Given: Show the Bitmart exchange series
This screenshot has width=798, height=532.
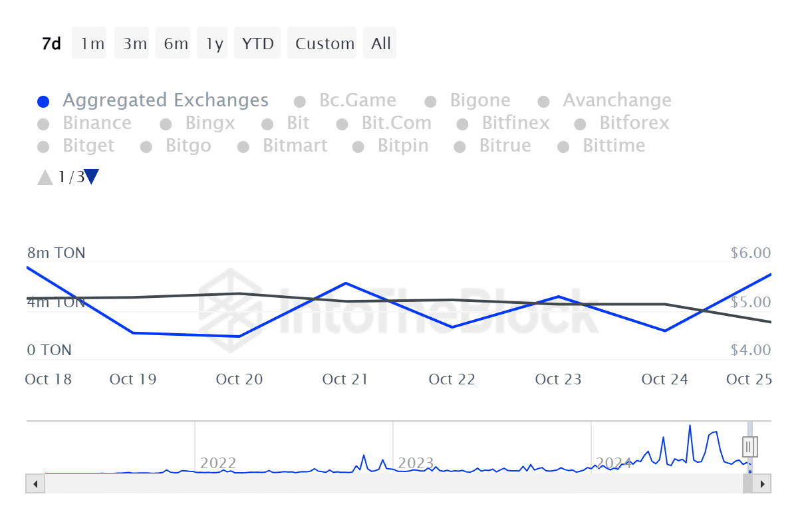Looking at the screenshot, I should coord(295,146).
